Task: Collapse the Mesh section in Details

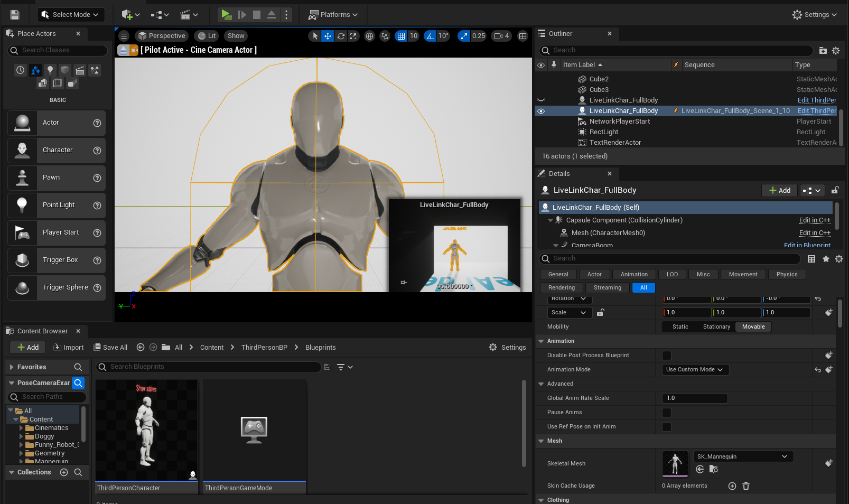Action: point(541,441)
